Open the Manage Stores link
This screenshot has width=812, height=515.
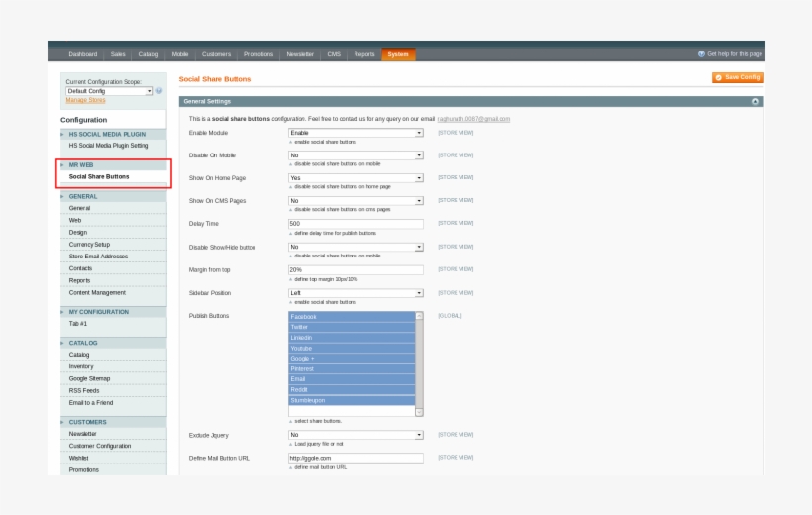point(85,100)
